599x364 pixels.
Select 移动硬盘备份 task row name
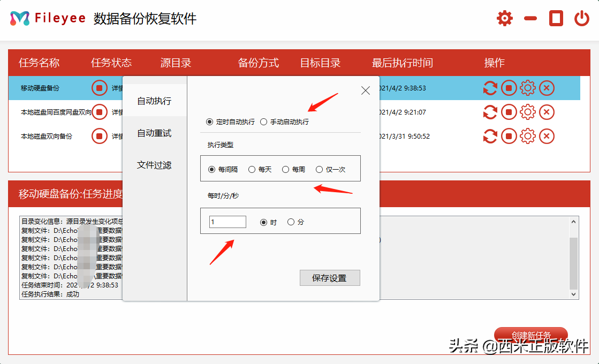pyautogui.click(x=40, y=88)
